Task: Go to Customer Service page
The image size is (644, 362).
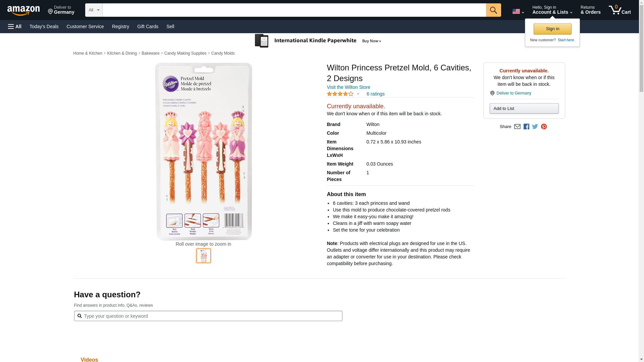Action: [x=85, y=26]
